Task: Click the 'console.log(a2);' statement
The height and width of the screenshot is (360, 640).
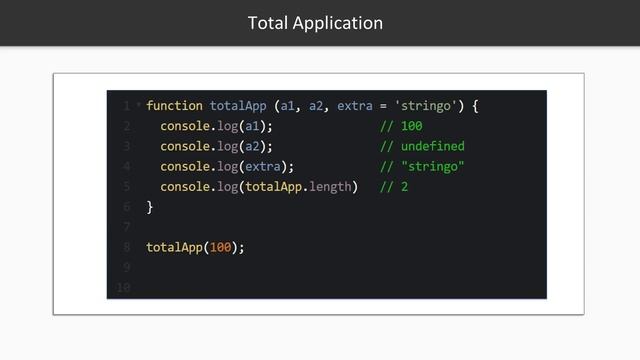Action: coord(216,147)
